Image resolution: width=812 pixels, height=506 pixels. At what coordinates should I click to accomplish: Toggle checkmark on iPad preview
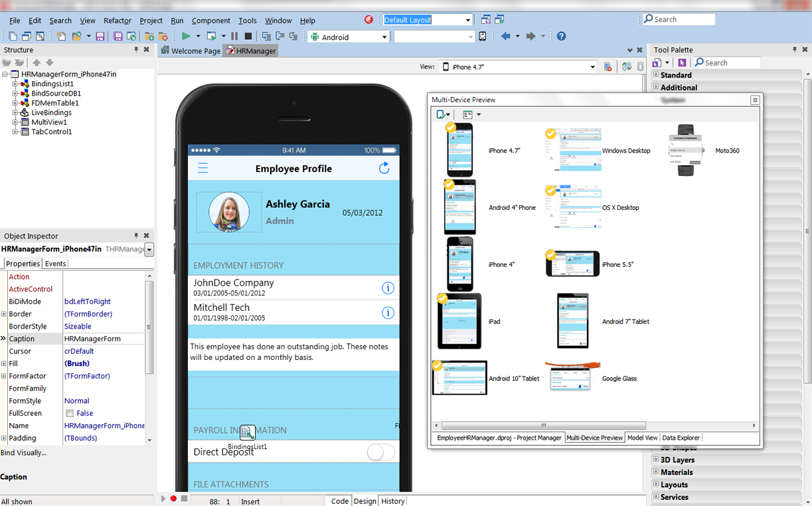[x=442, y=299]
